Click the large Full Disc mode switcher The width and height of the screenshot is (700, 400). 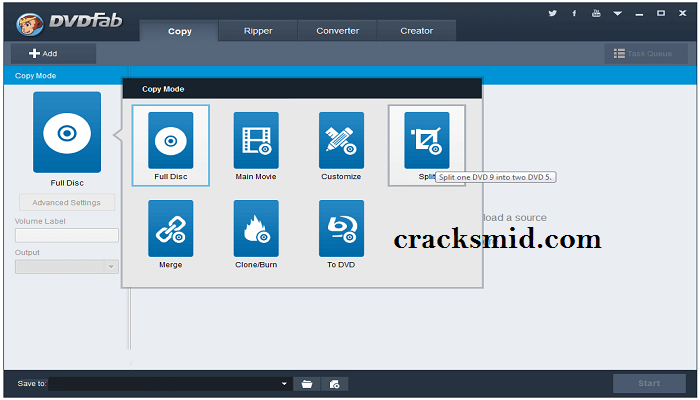pyautogui.click(x=67, y=132)
